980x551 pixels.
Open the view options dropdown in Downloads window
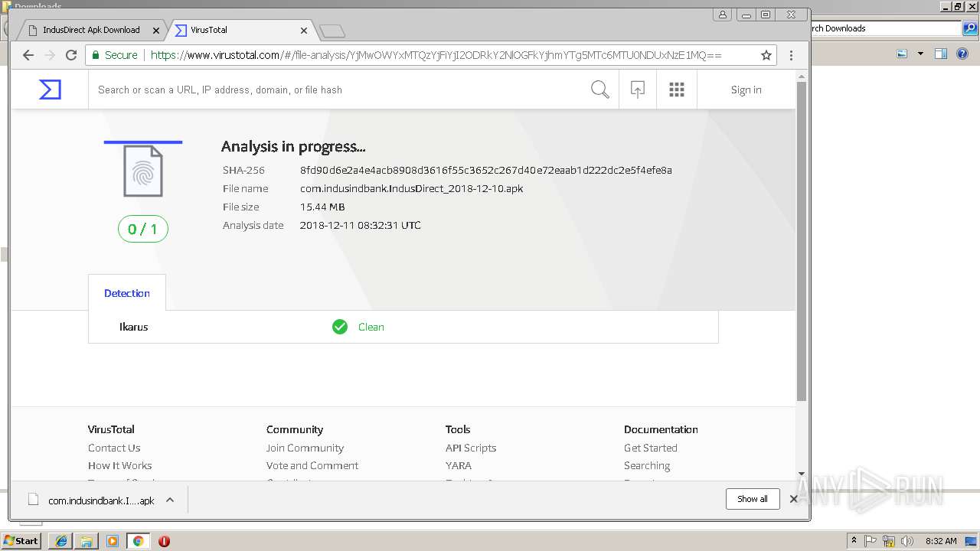pos(920,54)
